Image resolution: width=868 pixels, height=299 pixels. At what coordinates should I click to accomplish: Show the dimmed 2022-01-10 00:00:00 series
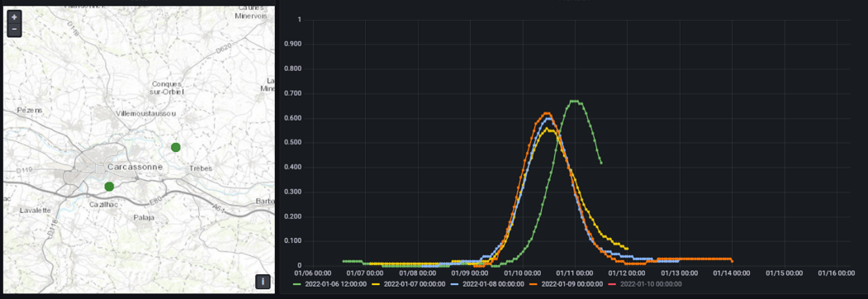[651, 284]
